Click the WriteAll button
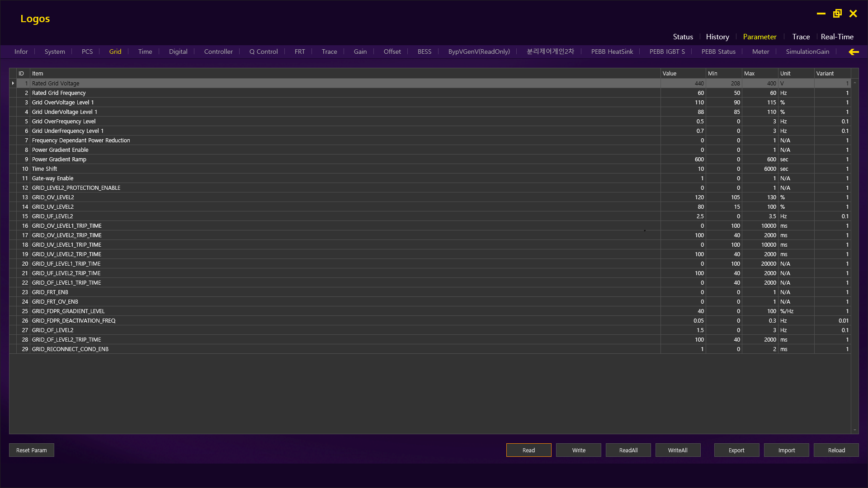The height and width of the screenshot is (488, 868). (x=678, y=450)
